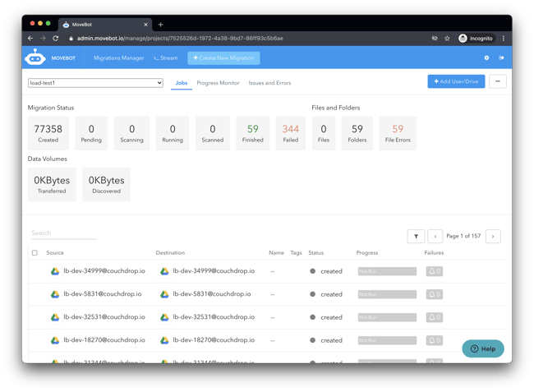Click failures bell for lb-dev-34999 row

435,271
